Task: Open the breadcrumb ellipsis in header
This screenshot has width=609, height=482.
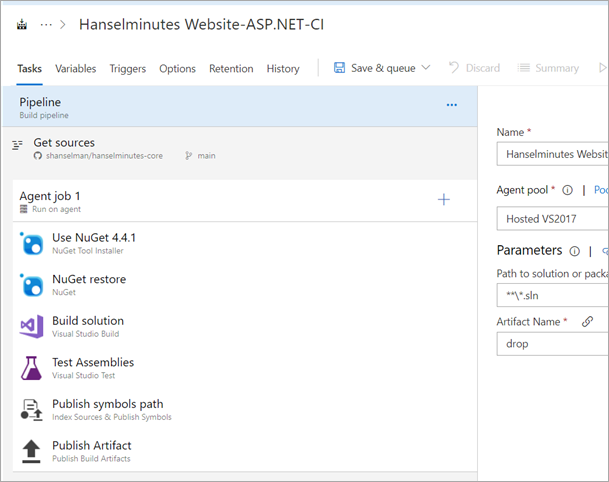Action: (x=46, y=24)
